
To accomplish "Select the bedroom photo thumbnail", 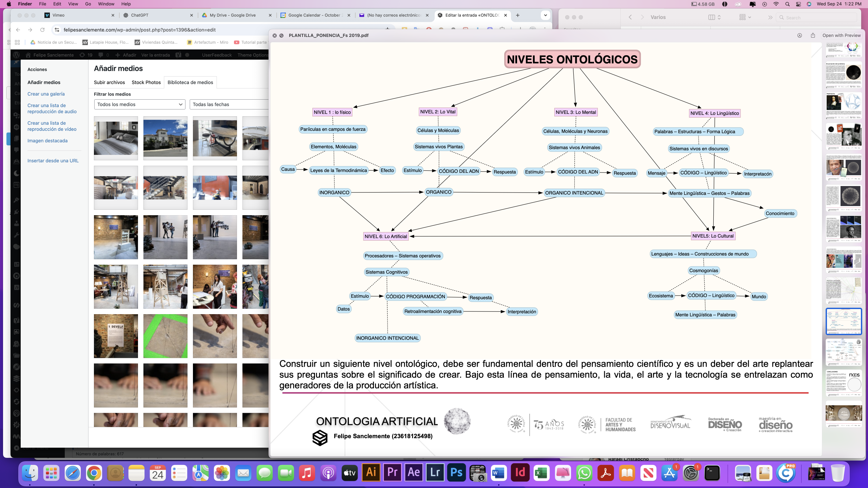I will [x=116, y=138].
